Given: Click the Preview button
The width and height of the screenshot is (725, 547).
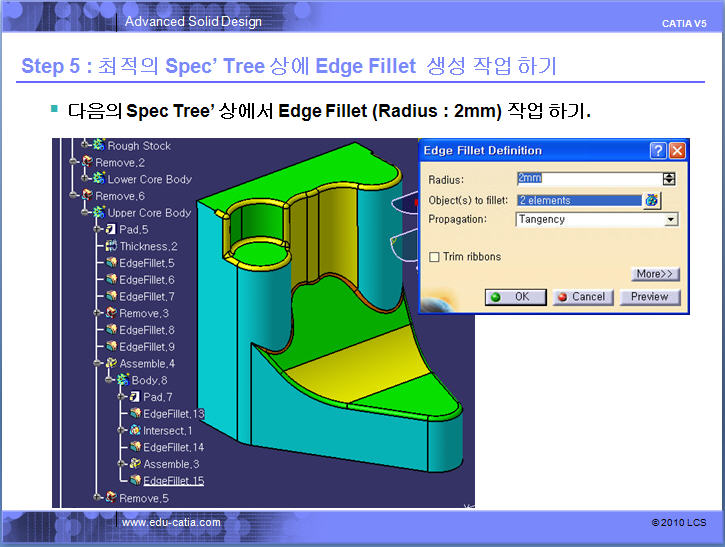Looking at the screenshot, I should tap(650, 297).
